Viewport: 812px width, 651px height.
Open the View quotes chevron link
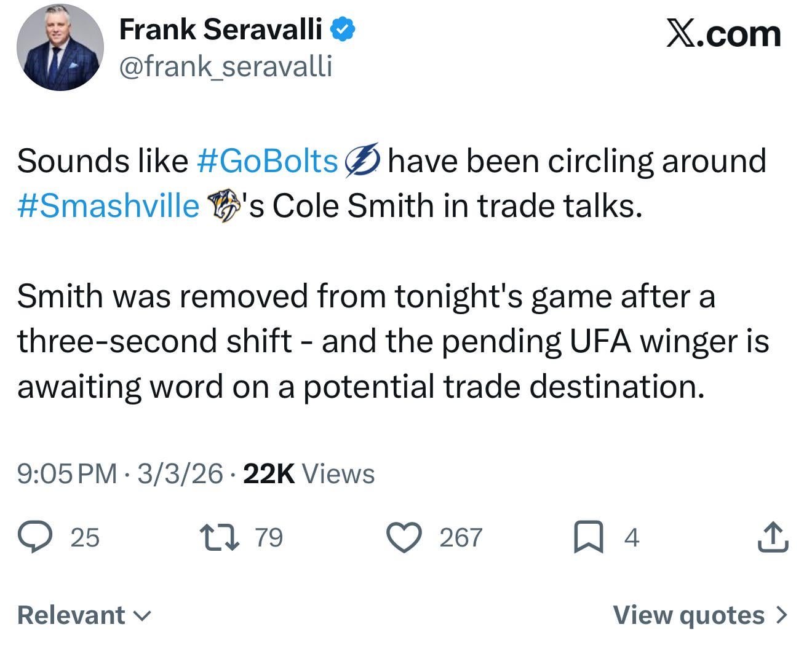point(700,615)
